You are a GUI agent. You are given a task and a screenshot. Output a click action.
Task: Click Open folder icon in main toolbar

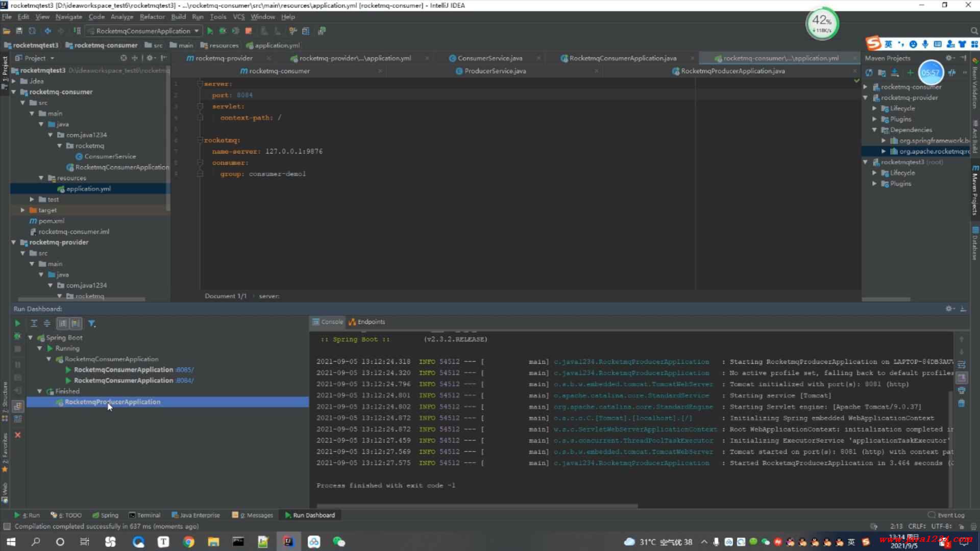coord(7,31)
